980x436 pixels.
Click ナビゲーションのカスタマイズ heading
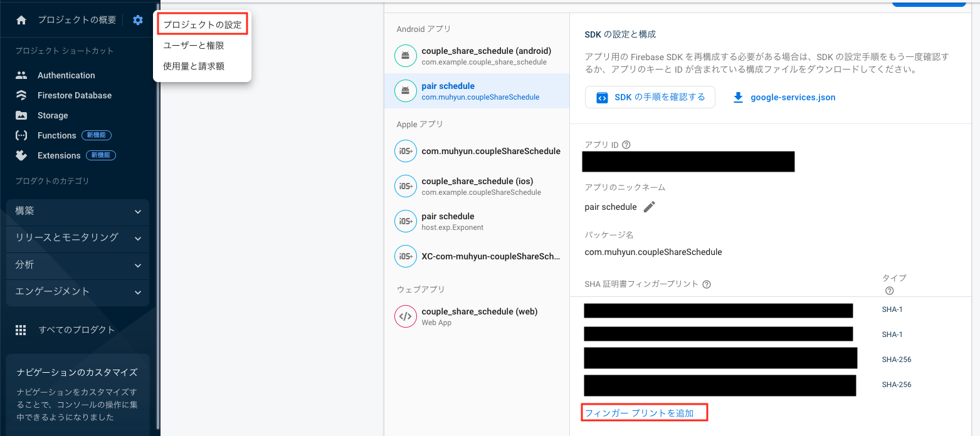[77, 372]
